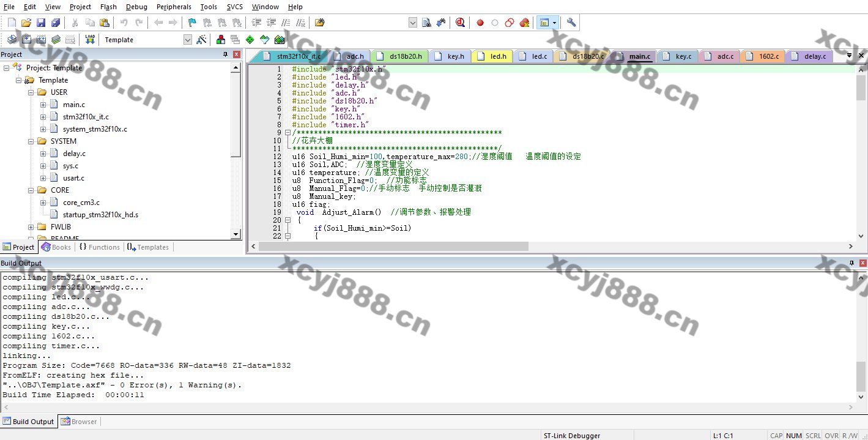
Task: Expand main.c node in project tree
Action: pyautogui.click(x=43, y=105)
